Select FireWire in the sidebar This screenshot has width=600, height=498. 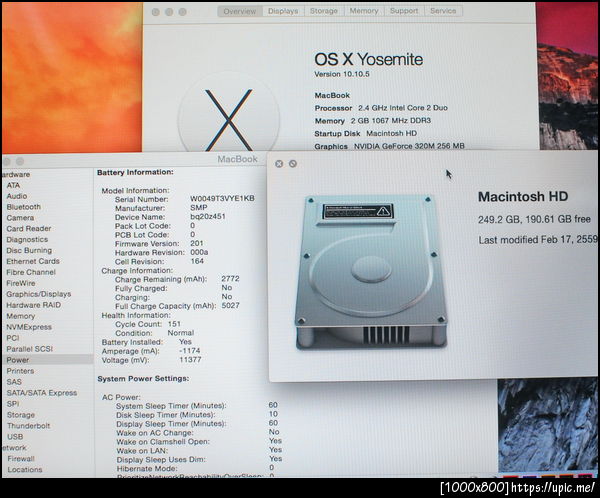click(x=21, y=283)
